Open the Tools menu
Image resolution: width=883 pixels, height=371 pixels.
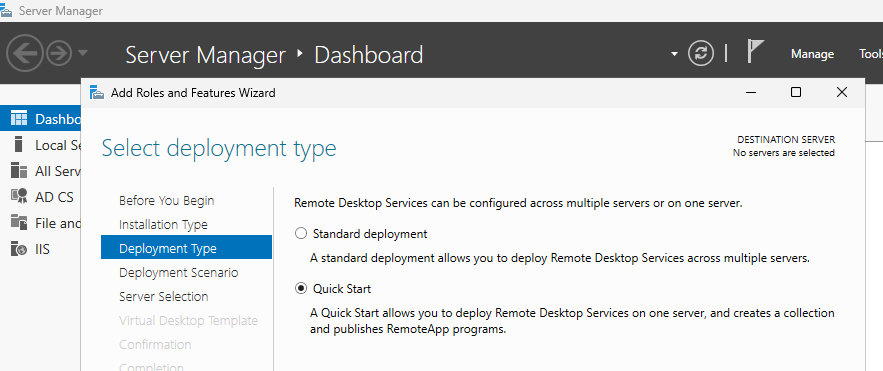(x=871, y=54)
